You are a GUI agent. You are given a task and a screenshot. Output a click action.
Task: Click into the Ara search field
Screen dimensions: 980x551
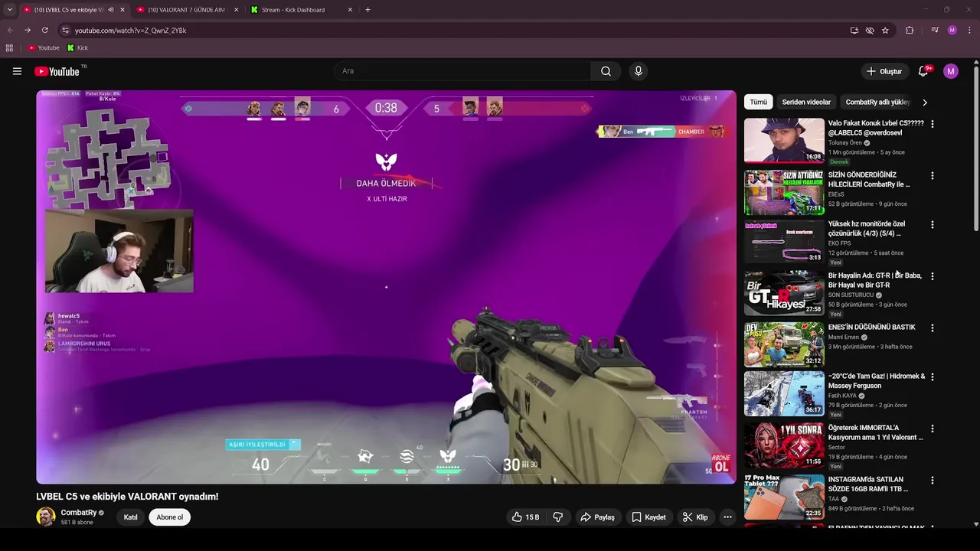pyautogui.click(x=462, y=71)
